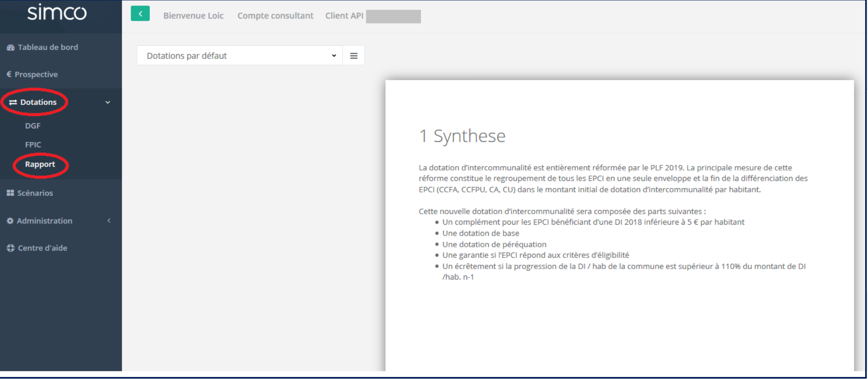
Task: Click the Administration gear icon
Action: 10,221
